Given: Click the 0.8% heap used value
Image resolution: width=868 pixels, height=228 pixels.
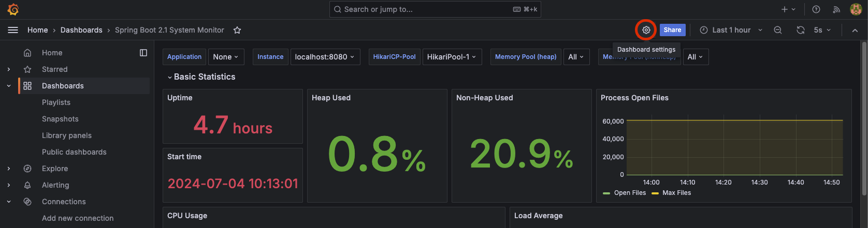Looking at the screenshot, I should click(377, 155).
